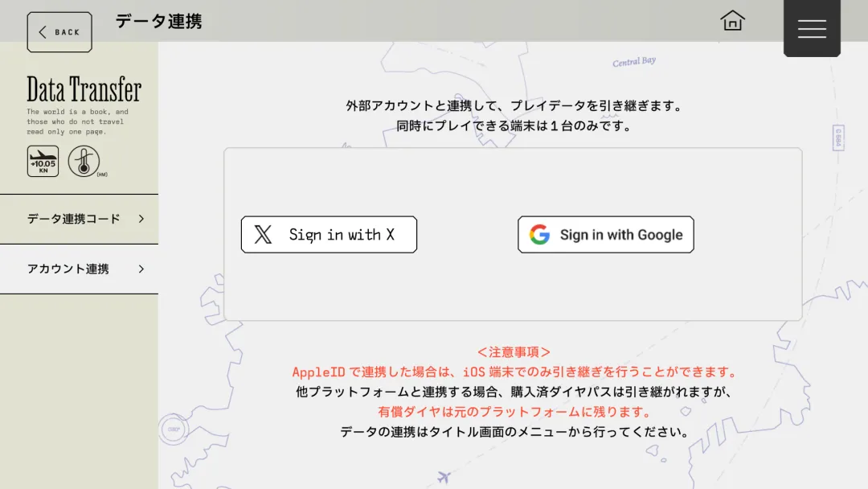Click the airplane speed +10.05 KN icon
Viewport: 868px width, 489px height.
tap(43, 161)
